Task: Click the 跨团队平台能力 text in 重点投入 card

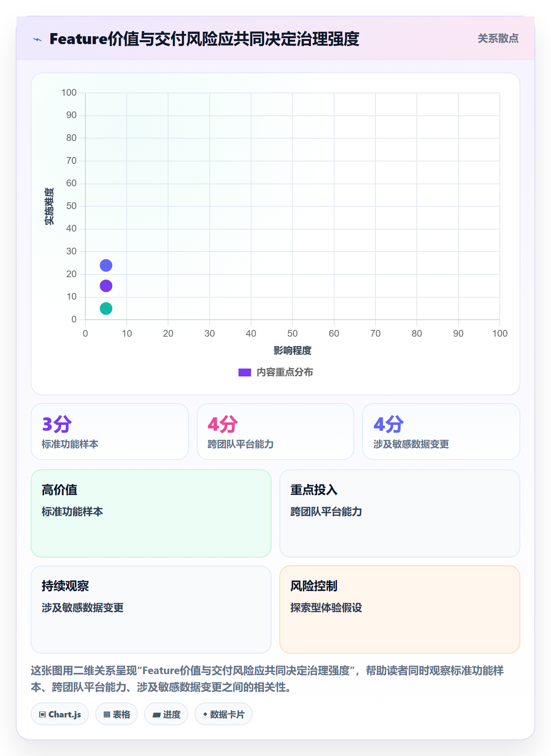Action: (326, 512)
